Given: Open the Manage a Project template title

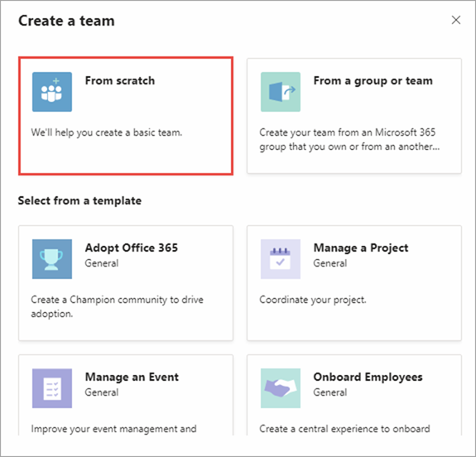Looking at the screenshot, I should tap(361, 248).
